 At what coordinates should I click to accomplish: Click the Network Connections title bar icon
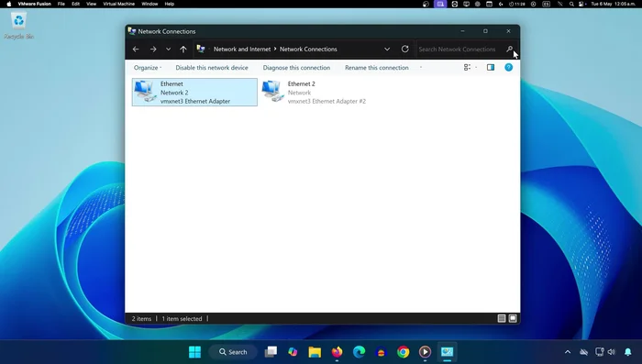coord(132,31)
